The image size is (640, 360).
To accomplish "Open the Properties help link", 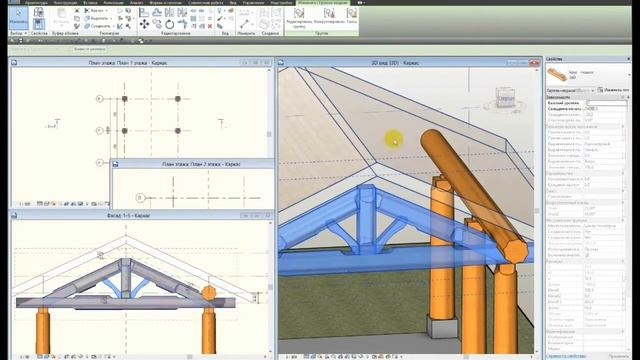I will tap(566, 356).
